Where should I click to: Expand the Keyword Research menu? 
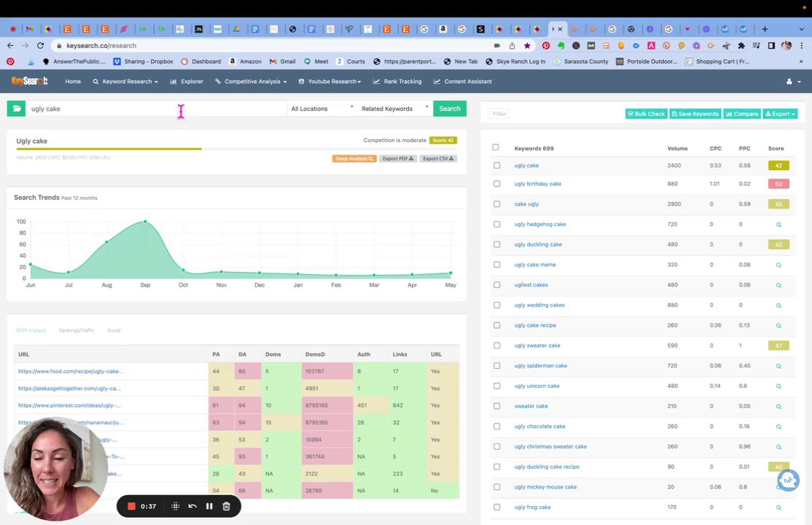[125, 82]
